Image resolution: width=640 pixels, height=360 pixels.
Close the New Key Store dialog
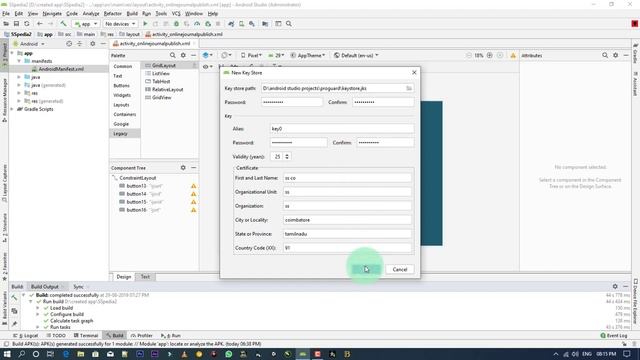[414, 72]
